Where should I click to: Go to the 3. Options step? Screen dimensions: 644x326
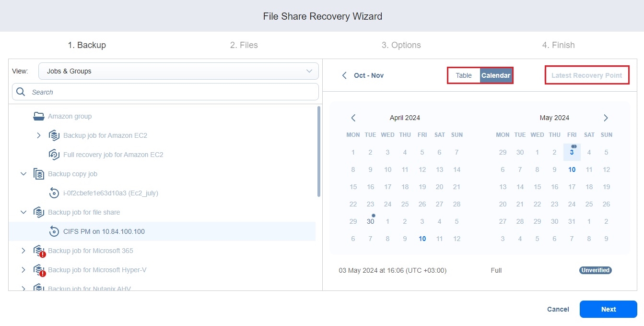click(401, 45)
